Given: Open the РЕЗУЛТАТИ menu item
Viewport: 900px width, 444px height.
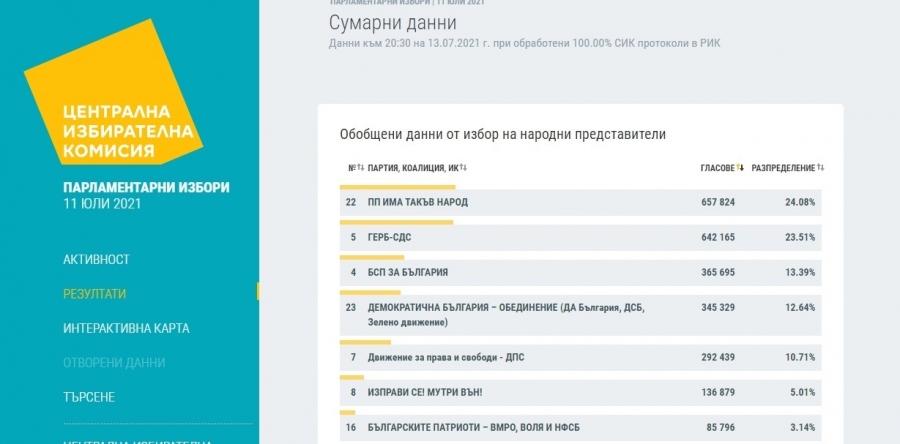Looking at the screenshot, I should [95, 294].
